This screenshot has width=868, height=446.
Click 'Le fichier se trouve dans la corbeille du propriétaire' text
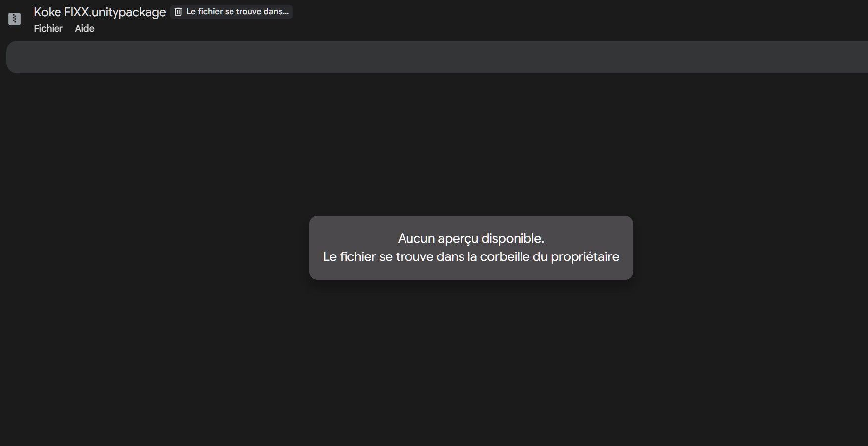[x=471, y=257]
